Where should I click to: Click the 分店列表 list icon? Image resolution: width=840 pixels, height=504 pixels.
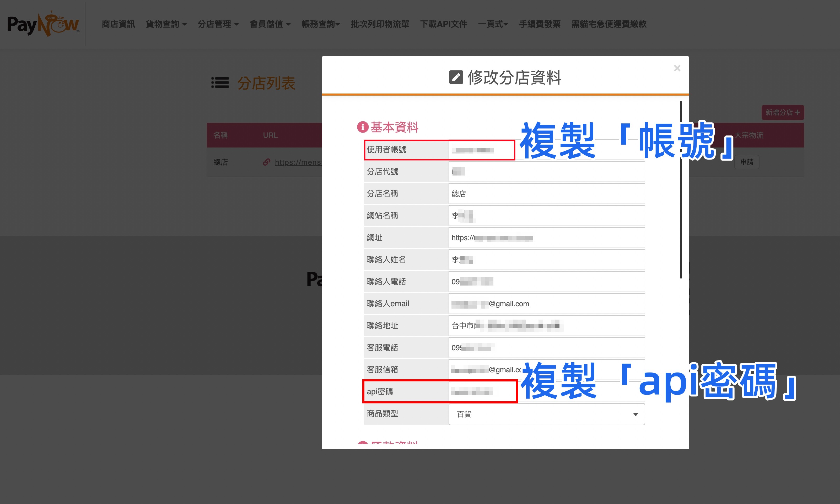220,83
